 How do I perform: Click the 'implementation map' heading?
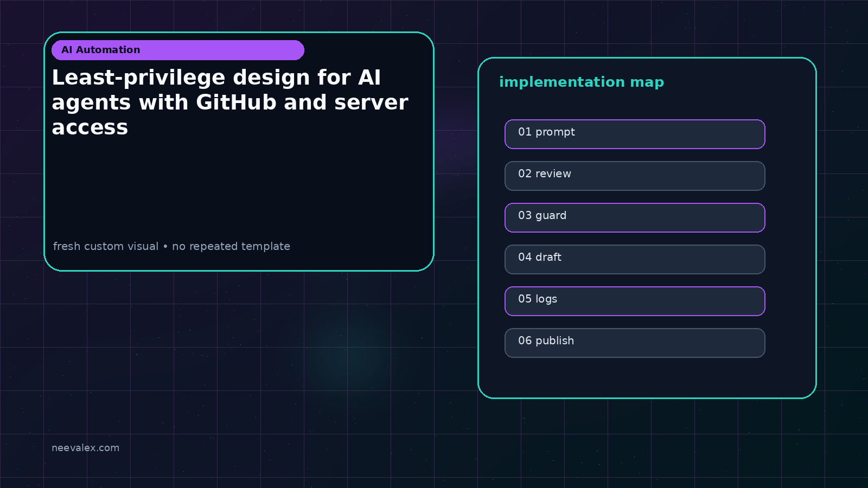pyautogui.click(x=582, y=82)
